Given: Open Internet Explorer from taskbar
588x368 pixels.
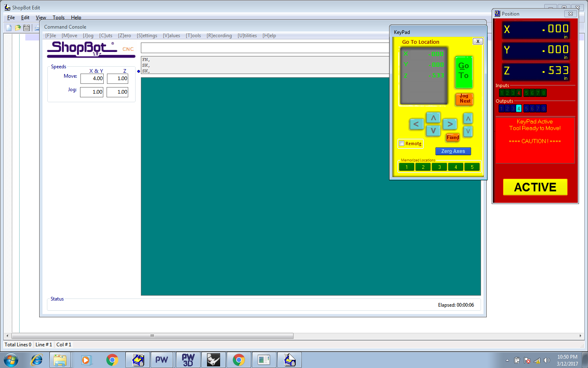Looking at the screenshot, I should click(x=37, y=360).
